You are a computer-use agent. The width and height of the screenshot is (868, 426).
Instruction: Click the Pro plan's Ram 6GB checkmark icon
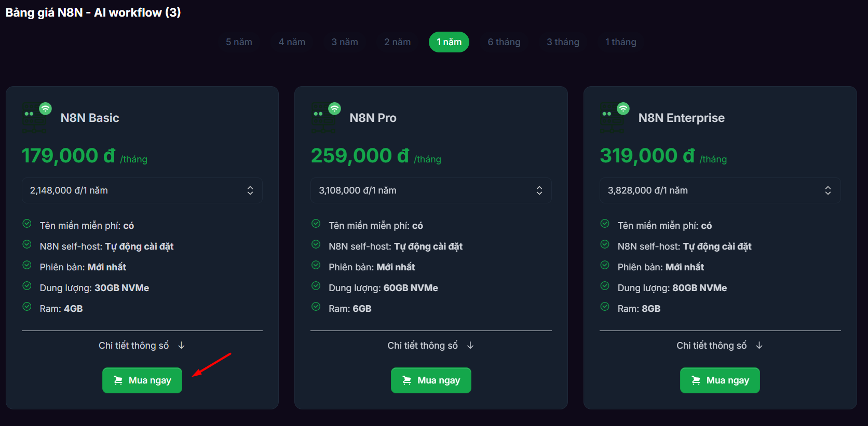coord(316,307)
